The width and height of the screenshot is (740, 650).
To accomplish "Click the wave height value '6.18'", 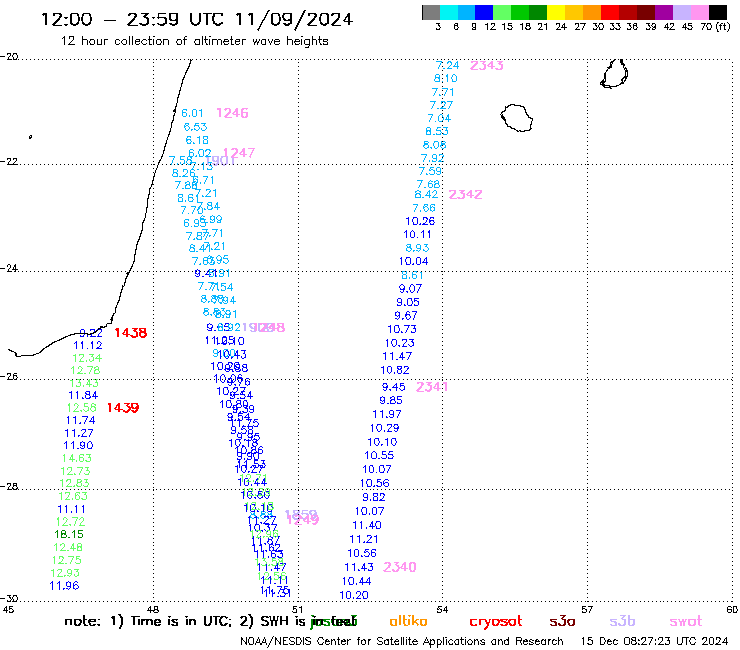I will pyautogui.click(x=197, y=140).
